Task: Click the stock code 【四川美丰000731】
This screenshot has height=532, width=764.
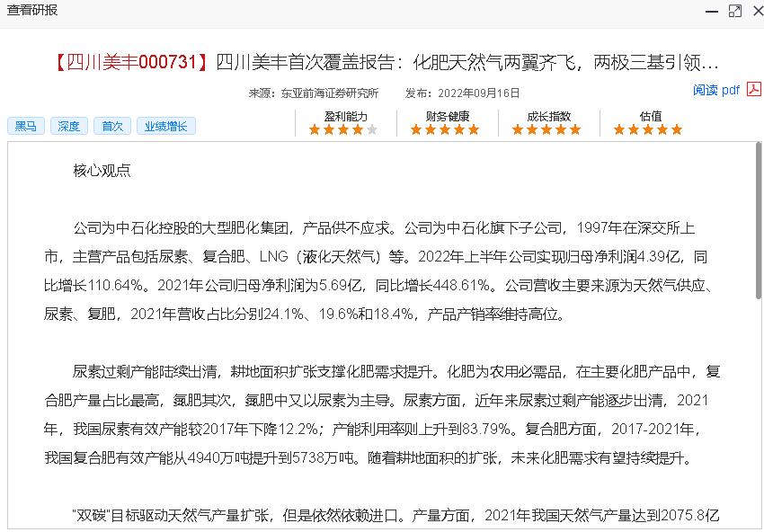Action: pos(132,62)
